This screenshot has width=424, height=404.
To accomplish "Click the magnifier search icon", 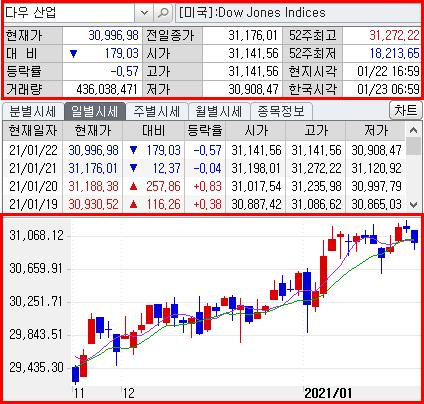I will (163, 13).
